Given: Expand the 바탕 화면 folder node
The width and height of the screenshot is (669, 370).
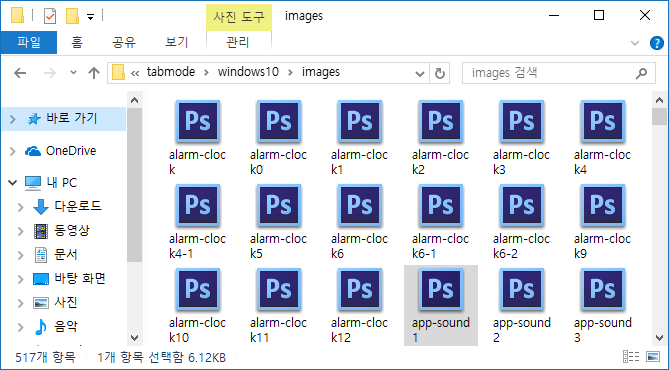Looking at the screenshot, I should [20, 279].
